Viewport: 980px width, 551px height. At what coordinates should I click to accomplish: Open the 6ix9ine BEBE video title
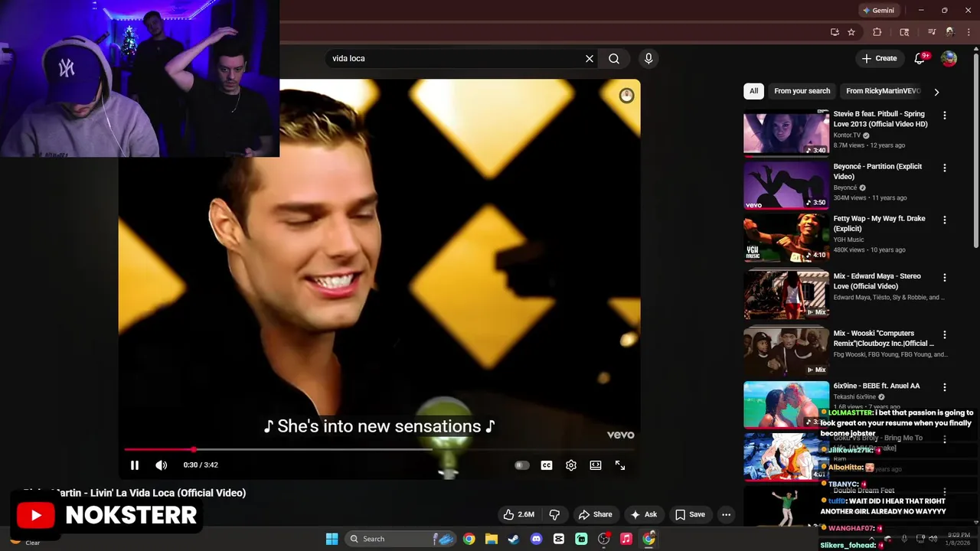tap(877, 386)
